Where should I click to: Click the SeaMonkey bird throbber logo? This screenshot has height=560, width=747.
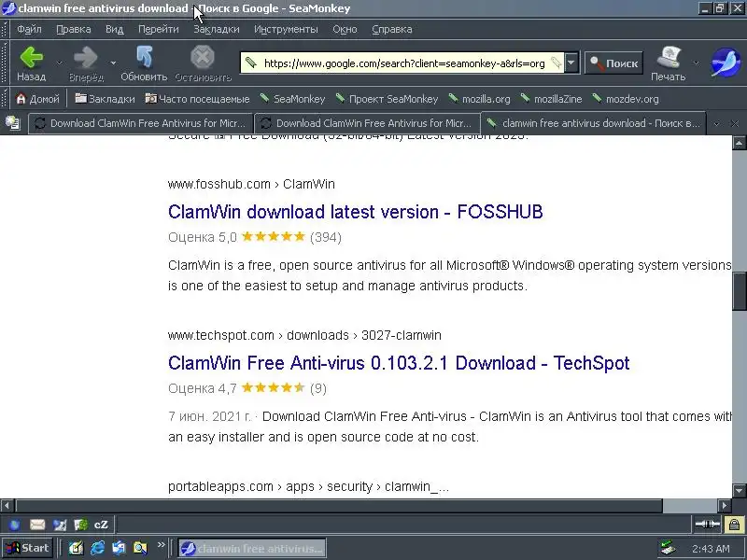pyautogui.click(x=726, y=63)
